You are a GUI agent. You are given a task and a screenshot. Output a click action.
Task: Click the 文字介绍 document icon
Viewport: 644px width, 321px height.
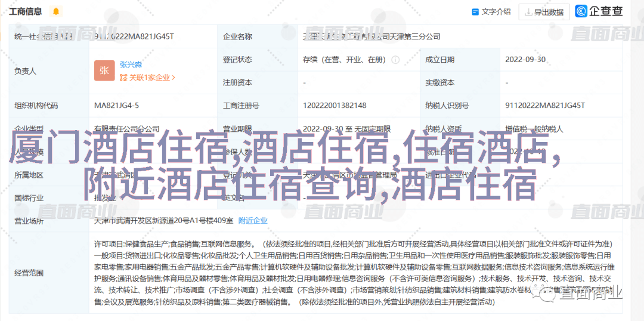(475, 11)
